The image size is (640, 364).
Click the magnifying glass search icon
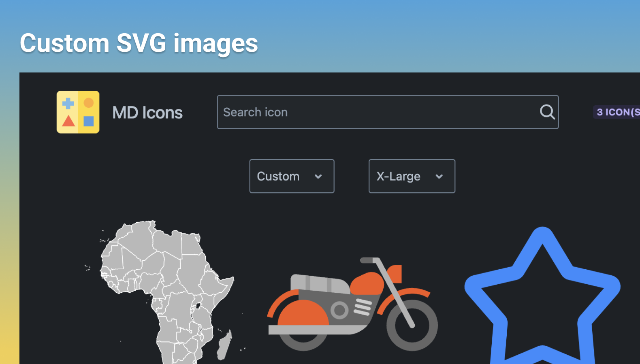point(547,112)
